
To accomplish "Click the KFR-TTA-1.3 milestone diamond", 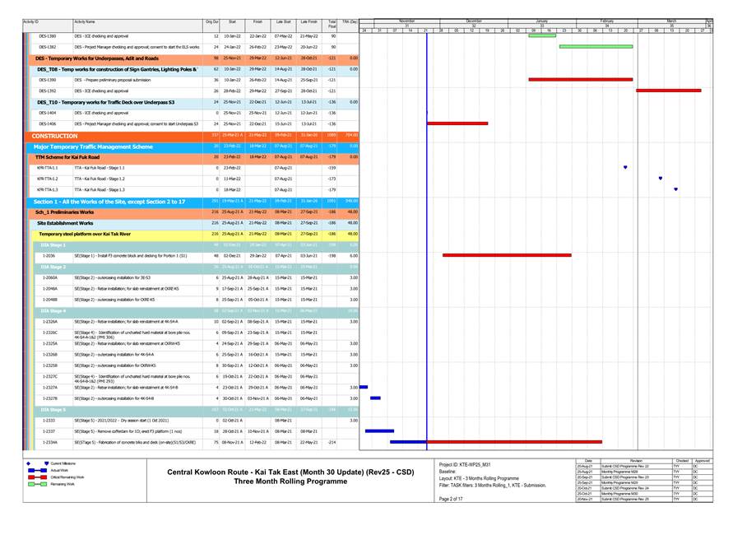I will point(676,189).
